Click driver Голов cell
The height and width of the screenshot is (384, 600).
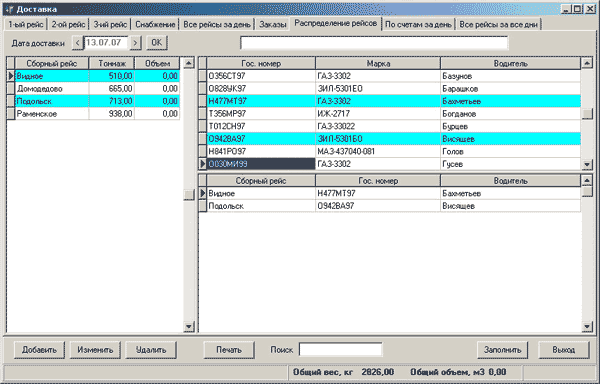coord(510,152)
